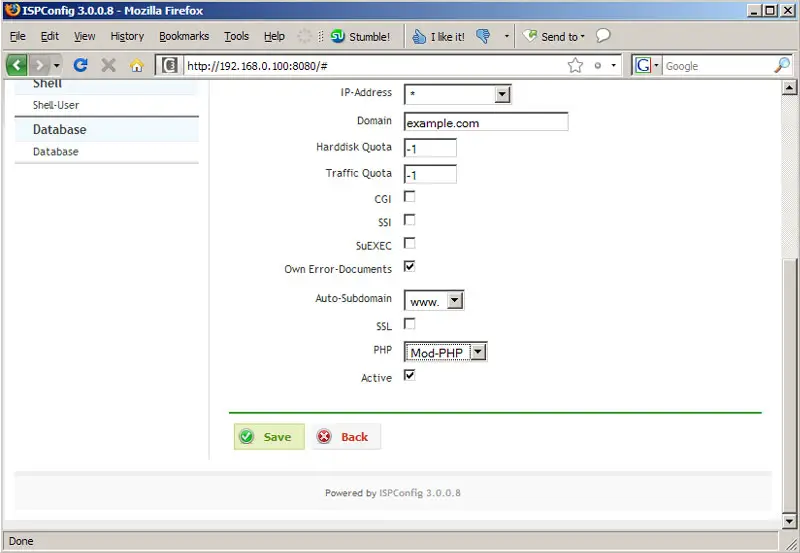
Task: Uncheck the Own Error-Documents checkbox
Action: tap(409, 266)
